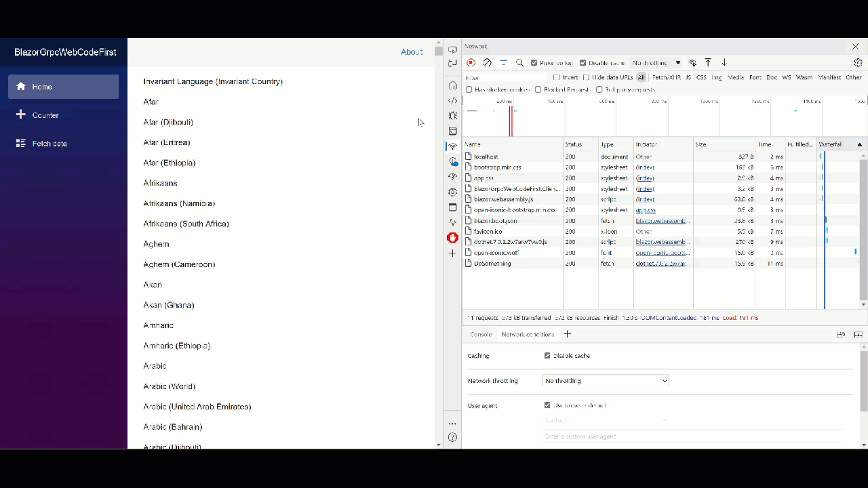
Task: Filter requests by Img
Action: point(717,77)
